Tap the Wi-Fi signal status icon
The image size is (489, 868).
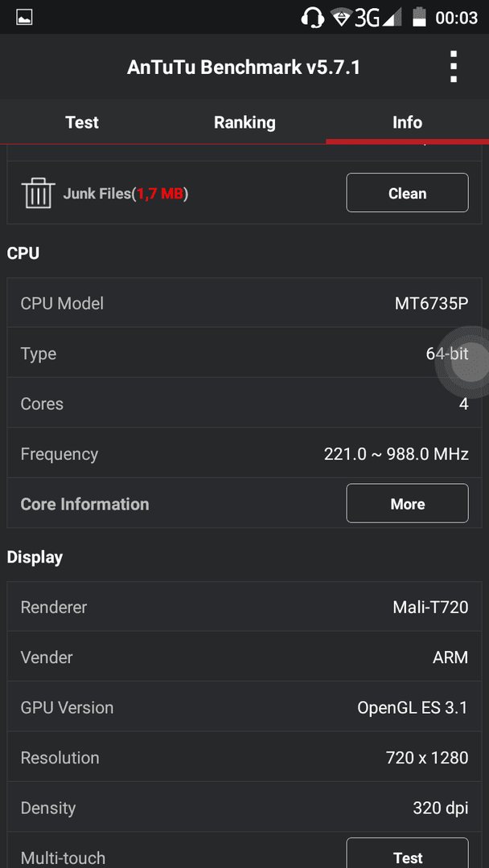(342, 17)
